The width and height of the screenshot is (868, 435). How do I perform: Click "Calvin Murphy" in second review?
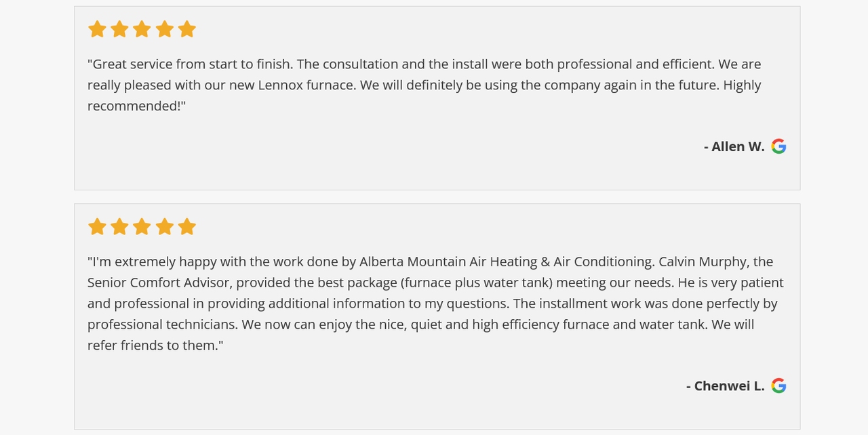coord(703,262)
